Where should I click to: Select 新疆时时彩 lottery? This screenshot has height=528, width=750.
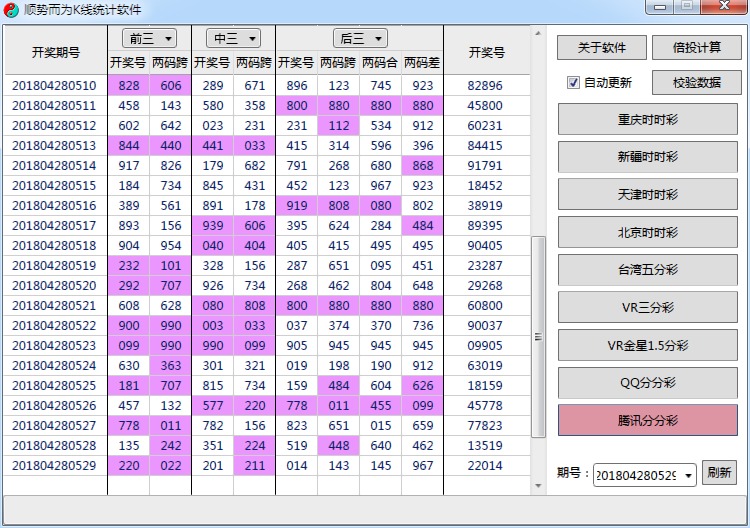pos(647,157)
